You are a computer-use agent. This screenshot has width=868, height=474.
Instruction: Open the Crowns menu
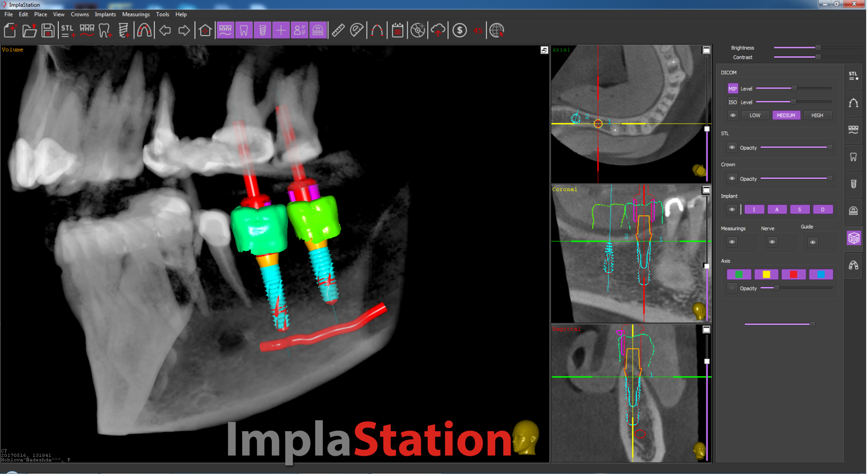[x=80, y=14]
